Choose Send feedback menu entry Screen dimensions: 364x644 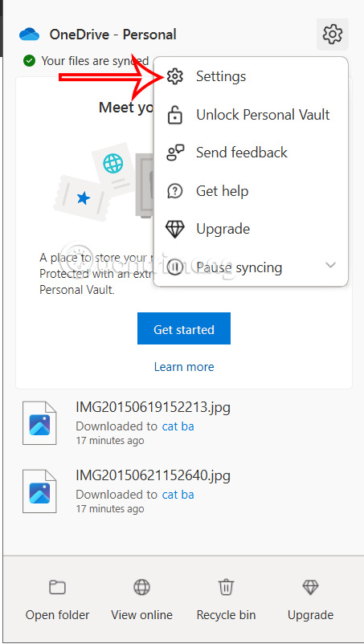[251, 153]
